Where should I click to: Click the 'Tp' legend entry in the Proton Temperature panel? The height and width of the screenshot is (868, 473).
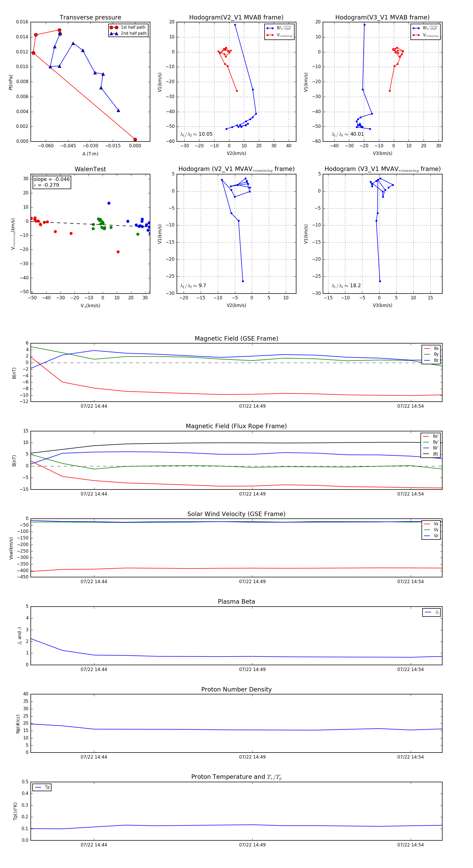pyautogui.click(x=42, y=788)
